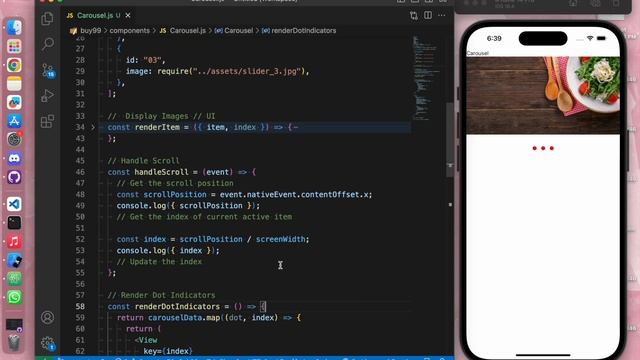Click the simulator home indicator bar

click(x=543, y=355)
